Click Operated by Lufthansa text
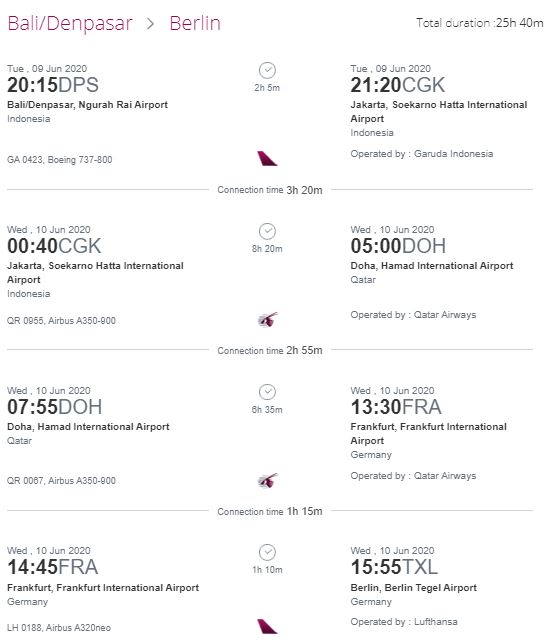 (404, 622)
